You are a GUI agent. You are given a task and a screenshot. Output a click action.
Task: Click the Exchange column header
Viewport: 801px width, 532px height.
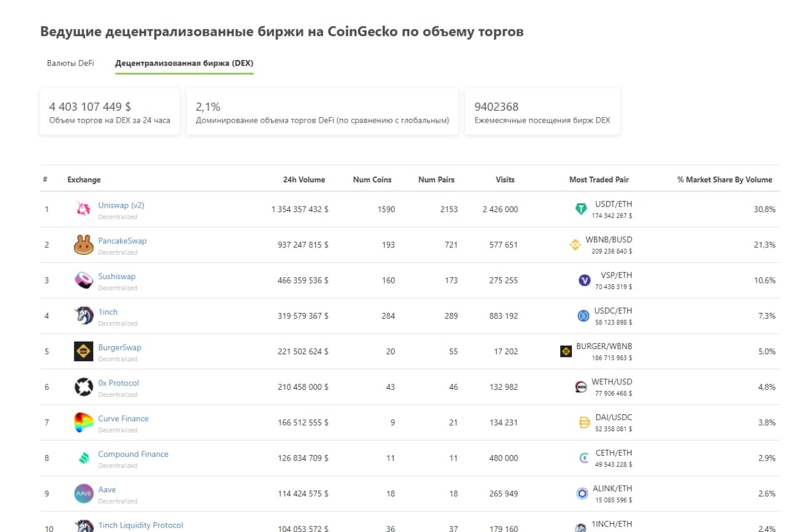pyautogui.click(x=84, y=180)
